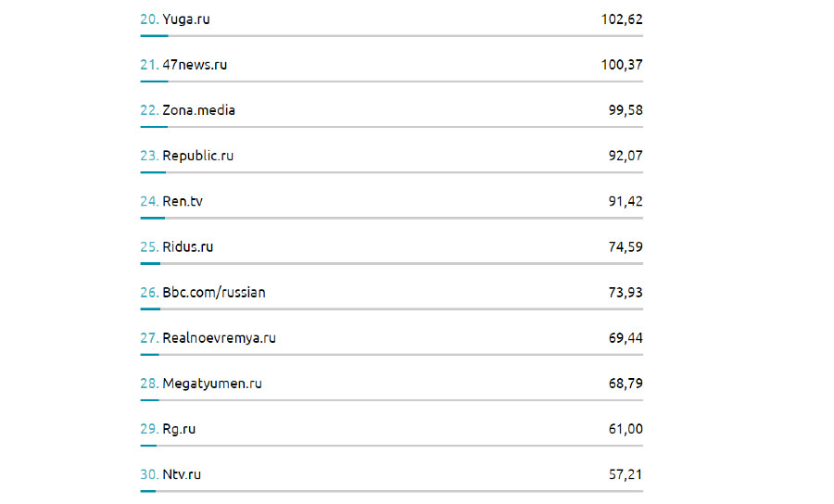Screen dimensions: 834x504
Task: Select the Republic.ru link
Action: [x=197, y=156]
